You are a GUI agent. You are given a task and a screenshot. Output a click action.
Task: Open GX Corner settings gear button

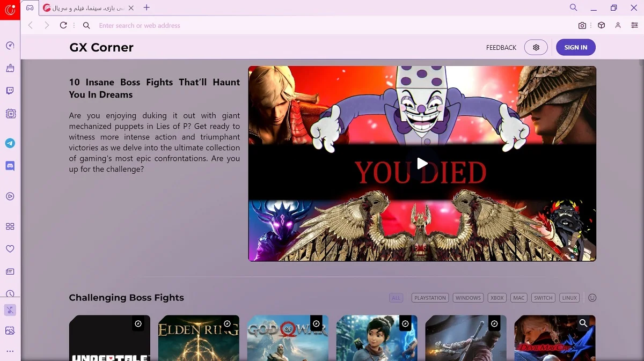536,47
